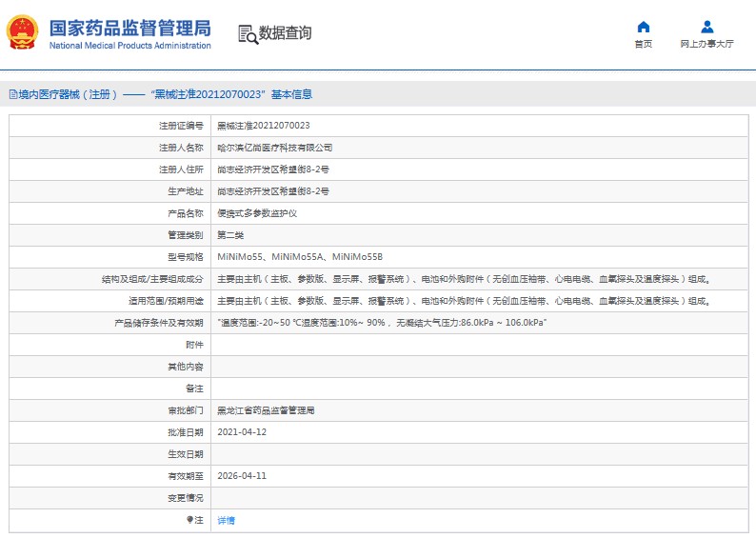Click the 生效日期 row label
This screenshot has height=538, width=756.
pyautogui.click(x=186, y=454)
